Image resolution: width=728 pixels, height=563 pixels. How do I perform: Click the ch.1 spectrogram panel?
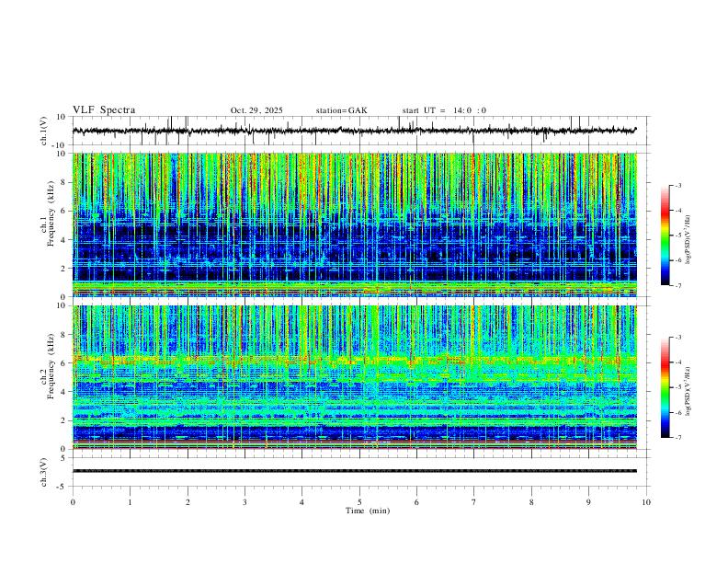pyautogui.click(x=355, y=224)
